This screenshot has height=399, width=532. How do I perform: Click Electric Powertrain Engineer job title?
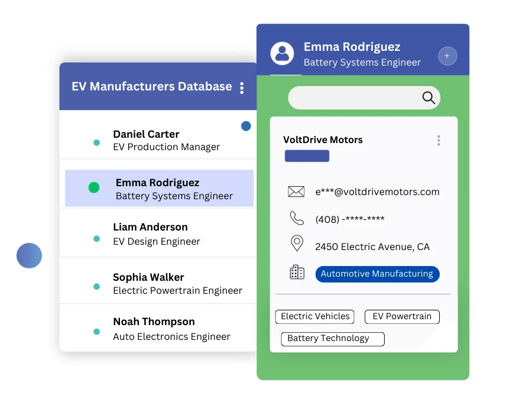[178, 291]
